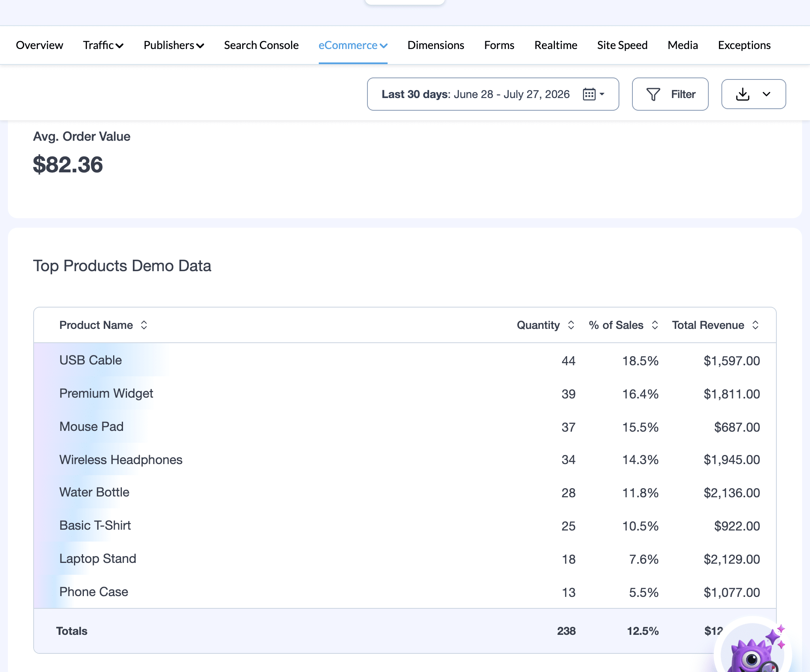The image size is (810, 672).
Task: Click Water Bottle revenue $2,136.00
Action: 732,493
